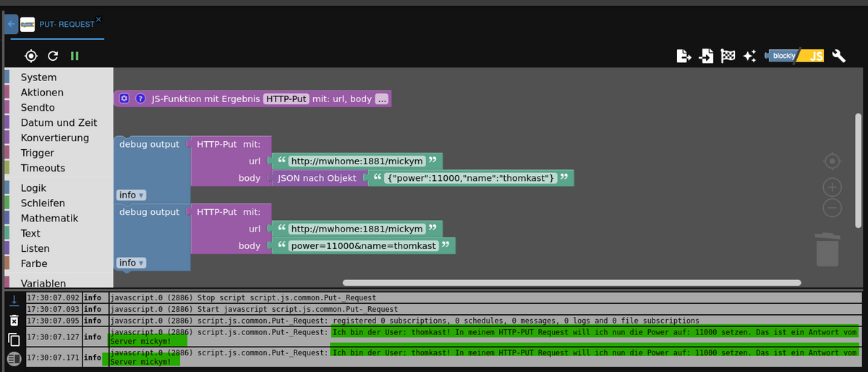This screenshot has width=868, height=372.
Task: Click the log timestamp 17:30:07.095
Action: click(x=54, y=321)
